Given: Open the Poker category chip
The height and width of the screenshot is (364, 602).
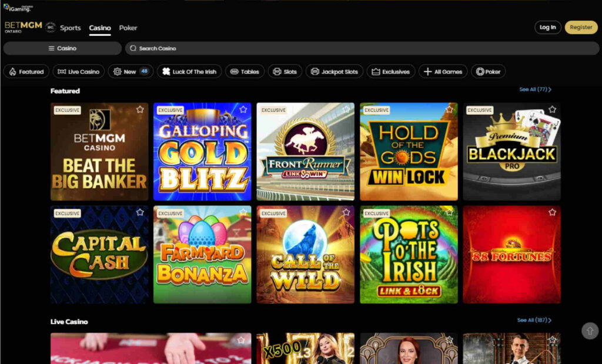Looking at the screenshot, I should [x=489, y=71].
